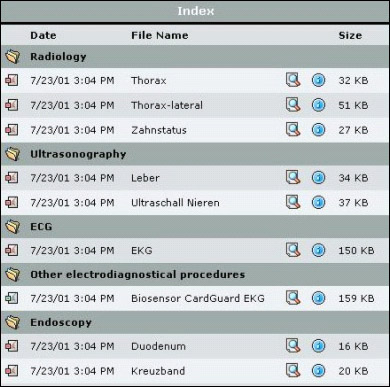Open the preview icon for Leber
This screenshot has width=390, height=387.
[293, 178]
